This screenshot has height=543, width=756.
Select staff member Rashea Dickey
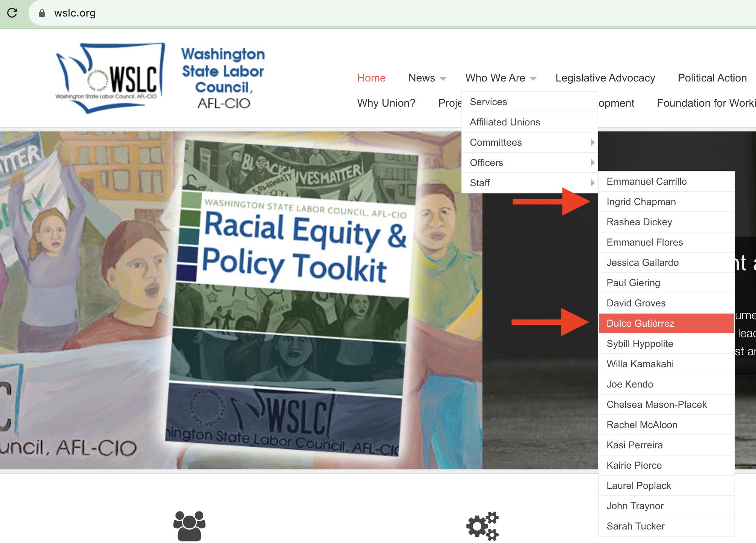[x=666, y=222]
